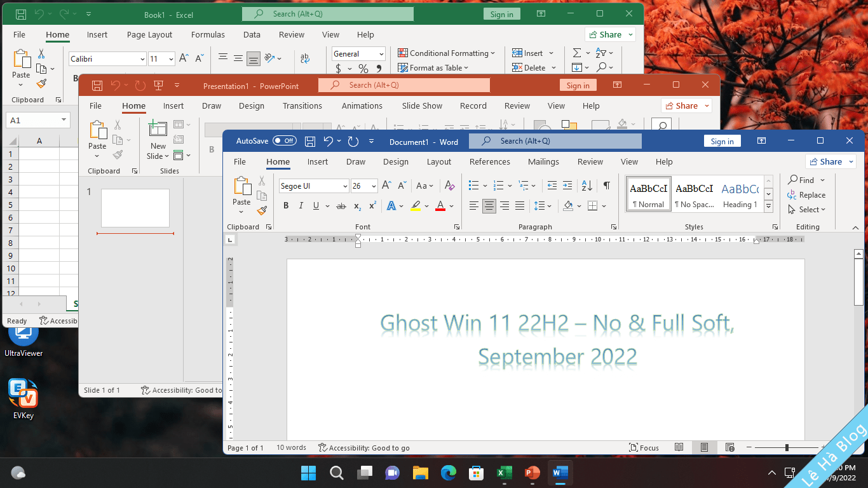Click Cut scissors in Word ribbon

click(262, 181)
